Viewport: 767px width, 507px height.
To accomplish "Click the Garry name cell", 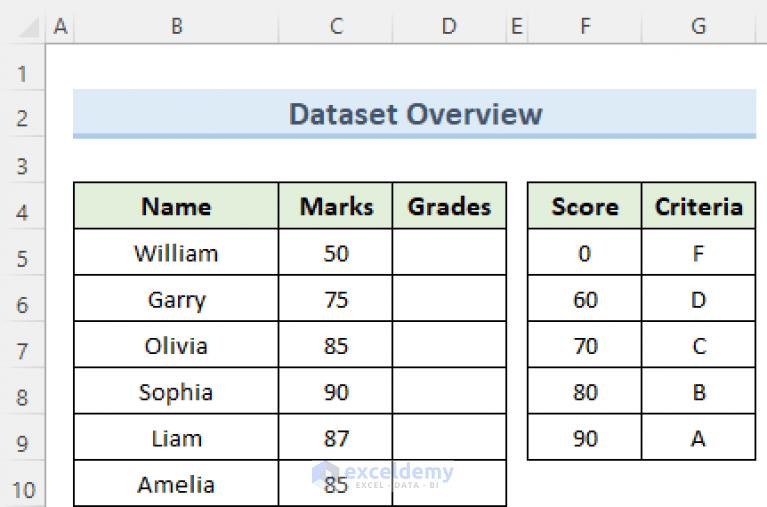I will point(176,299).
